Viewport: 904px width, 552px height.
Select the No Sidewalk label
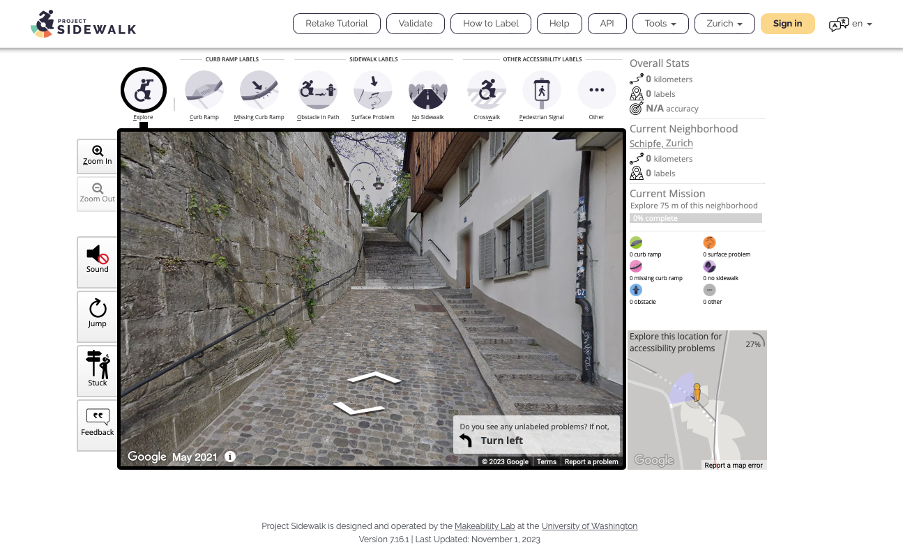tap(428, 91)
